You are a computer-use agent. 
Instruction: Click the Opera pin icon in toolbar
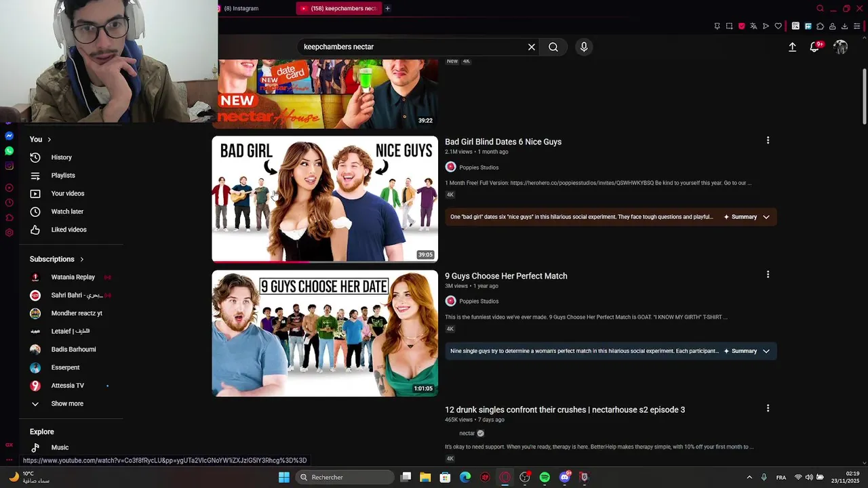click(x=717, y=26)
